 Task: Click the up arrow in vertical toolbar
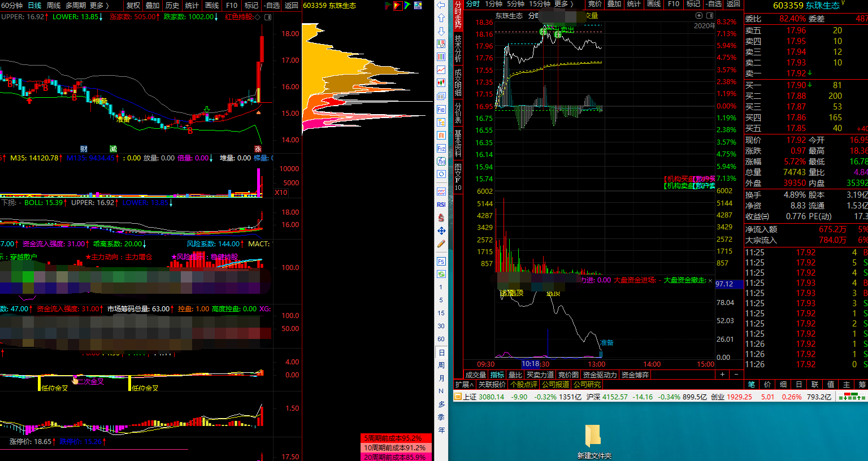[x=441, y=18]
